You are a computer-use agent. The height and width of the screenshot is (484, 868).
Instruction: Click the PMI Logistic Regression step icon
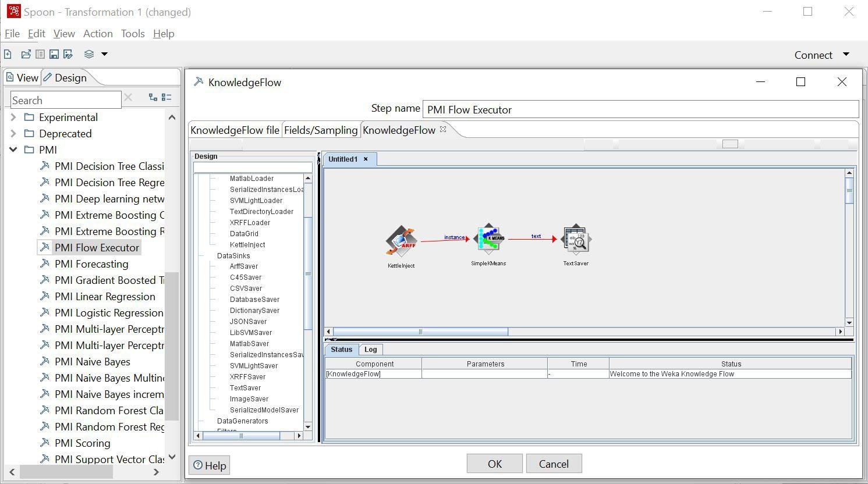(x=44, y=312)
